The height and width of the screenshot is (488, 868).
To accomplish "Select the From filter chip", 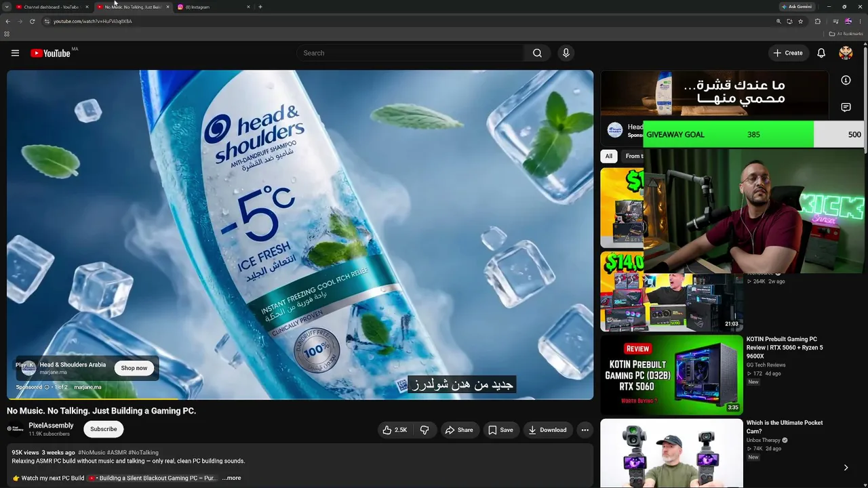I will click(x=633, y=156).
